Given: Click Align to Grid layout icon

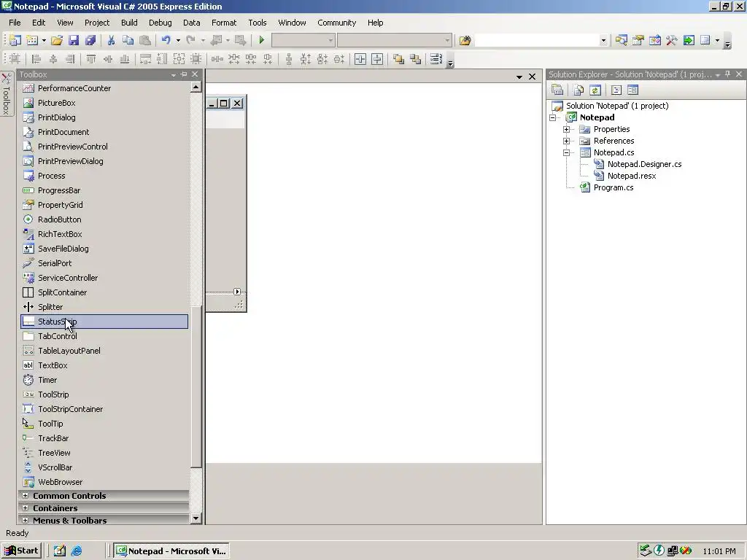Looking at the screenshot, I should 15,59.
